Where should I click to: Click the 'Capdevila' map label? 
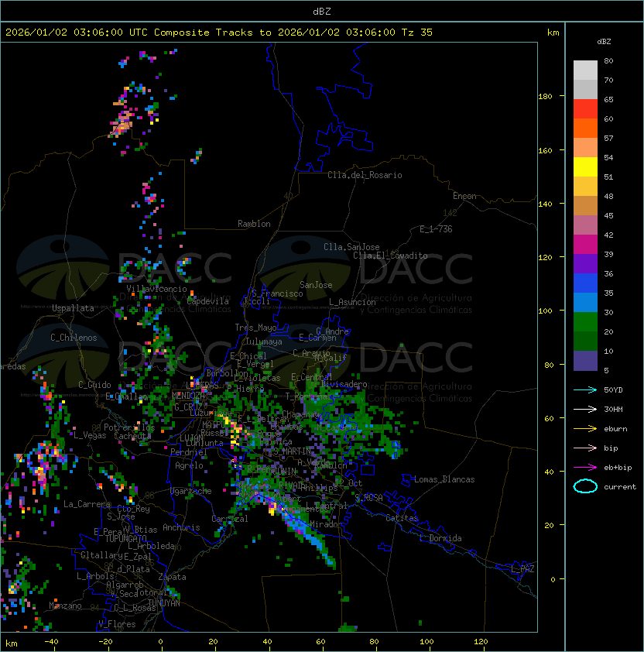208,301
